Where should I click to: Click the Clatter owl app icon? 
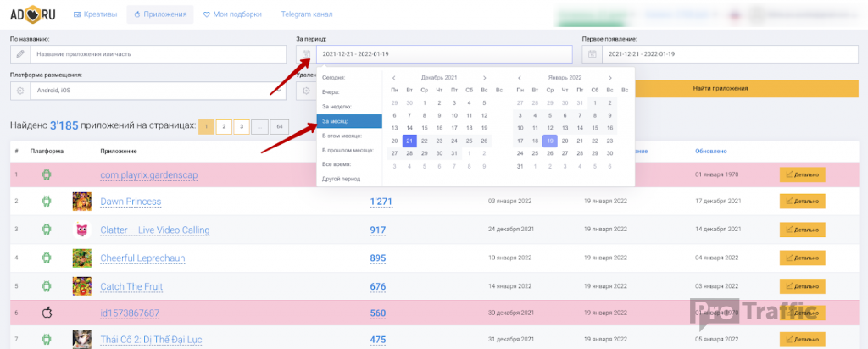tap(82, 230)
